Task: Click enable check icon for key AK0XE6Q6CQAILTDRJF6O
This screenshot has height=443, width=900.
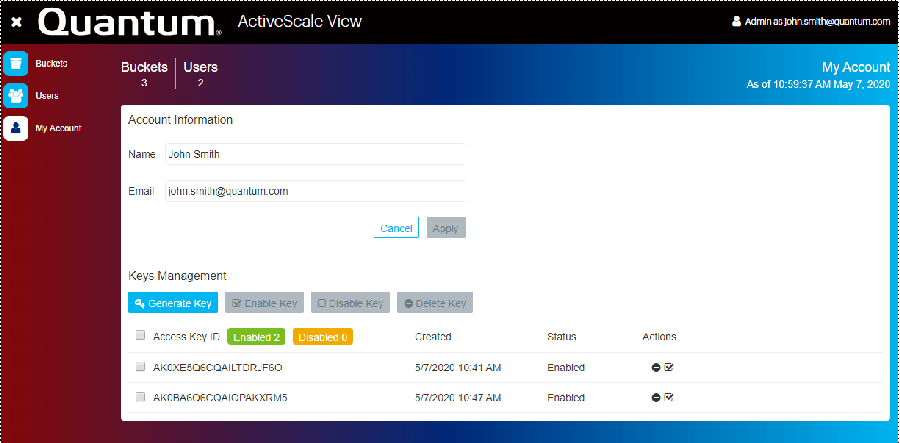Action: tap(669, 368)
